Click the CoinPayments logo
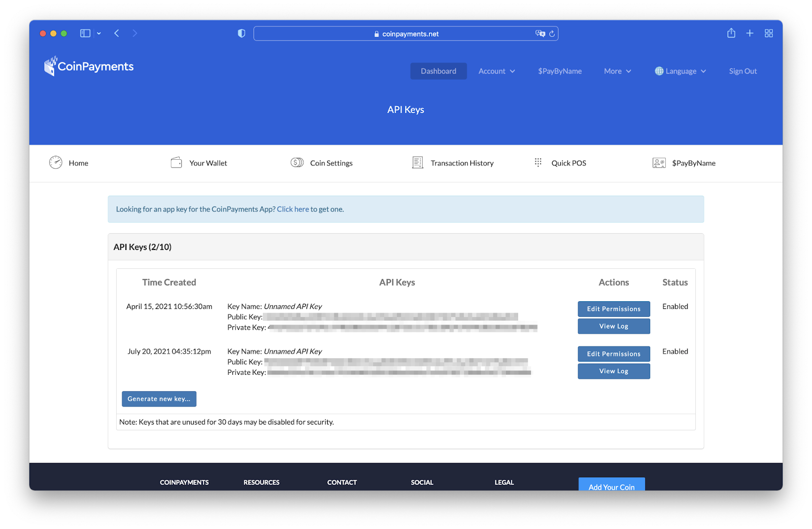Image resolution: width=812 pixels, height=529 pixels. click(x=89, y=66)
